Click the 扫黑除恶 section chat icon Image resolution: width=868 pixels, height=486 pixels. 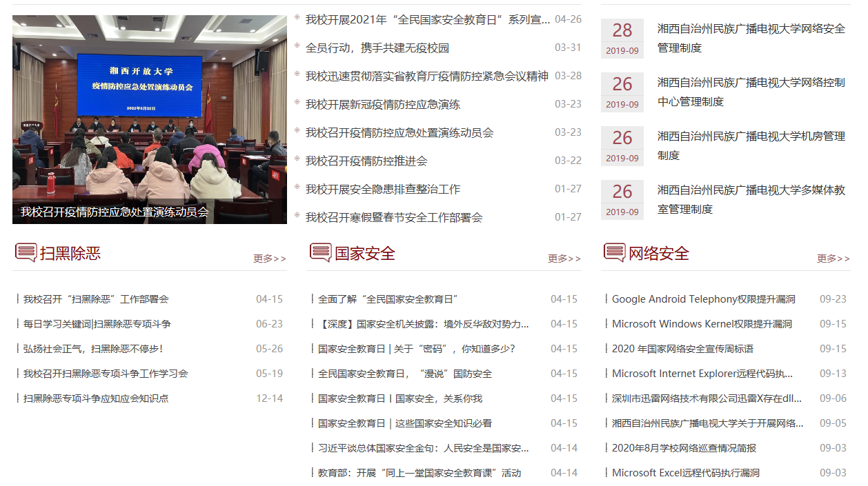(x=26, y=252)
